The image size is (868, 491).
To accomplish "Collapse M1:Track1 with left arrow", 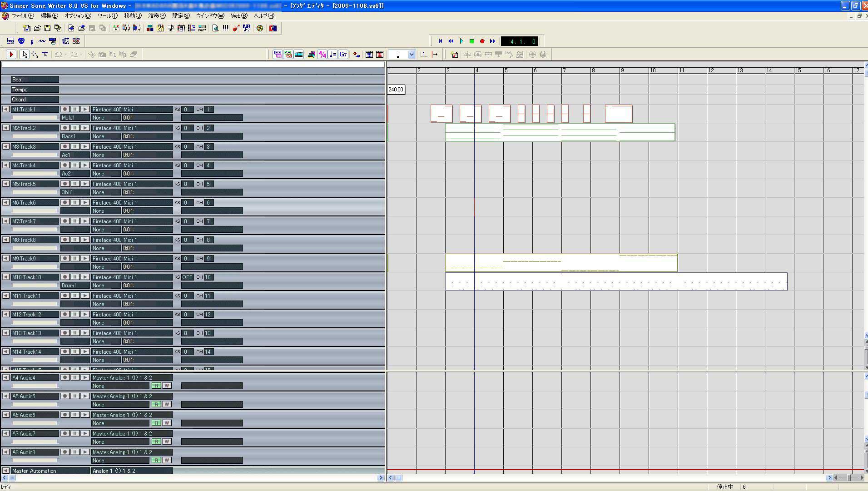I will pos(5,109).
